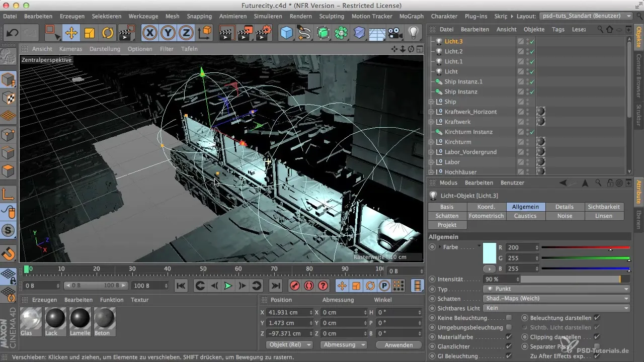644x362 pixels.
Task: Switch to texture mode checkered cube icon
Action: [x=9, y=98]
